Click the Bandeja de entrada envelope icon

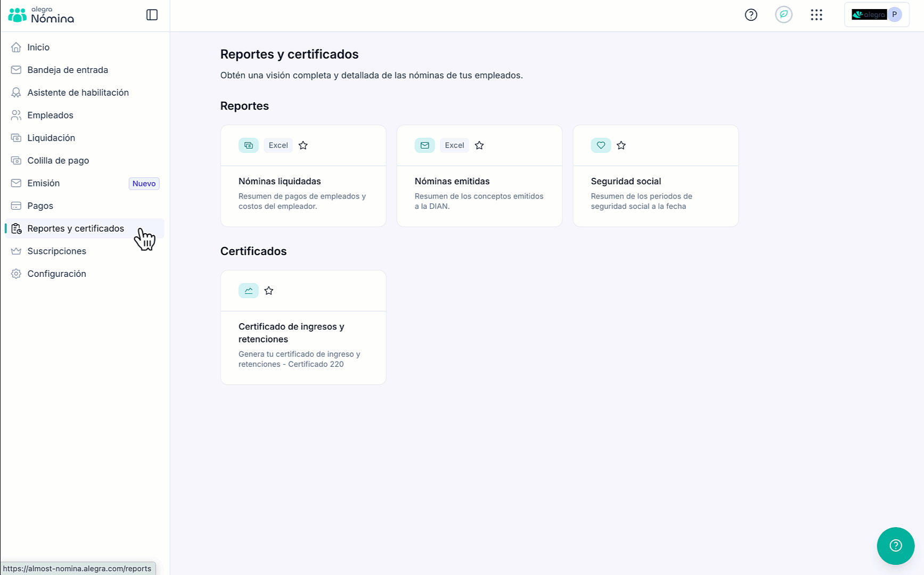pos(16,70)
